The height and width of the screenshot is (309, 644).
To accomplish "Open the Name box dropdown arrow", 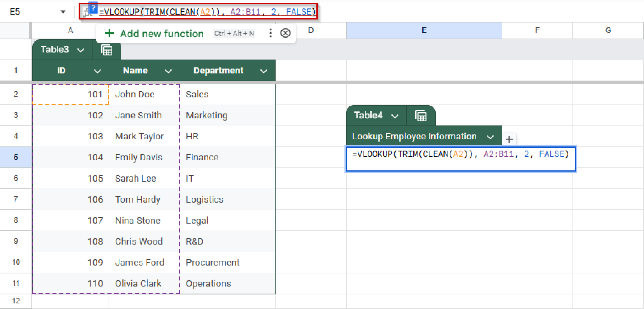I will (x=63, y=12).
